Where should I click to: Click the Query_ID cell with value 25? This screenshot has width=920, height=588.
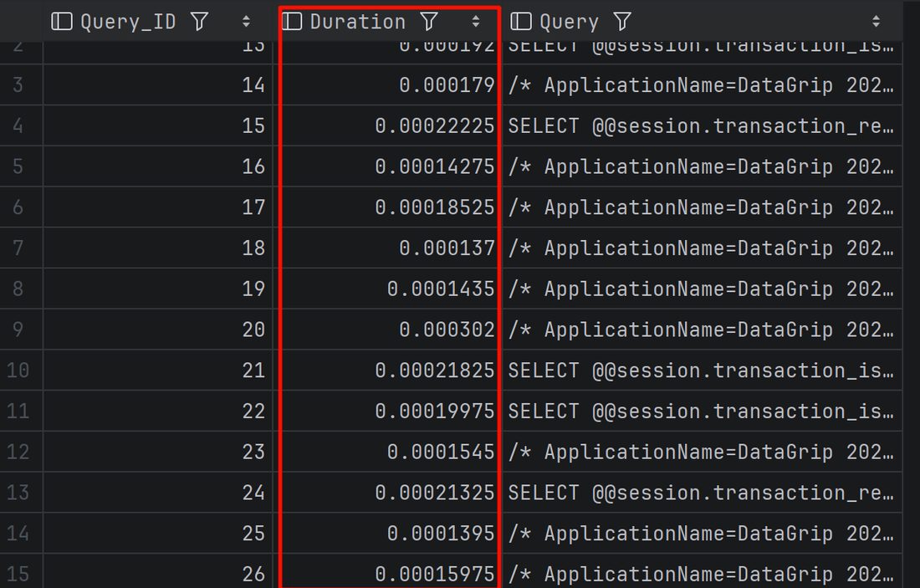click(x=158, y=534)
